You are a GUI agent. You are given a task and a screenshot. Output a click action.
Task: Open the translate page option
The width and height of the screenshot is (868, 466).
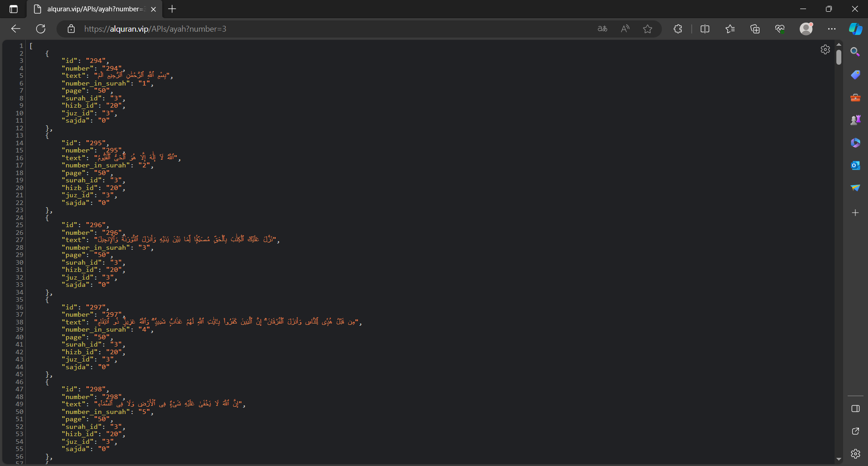pos(602,29)
